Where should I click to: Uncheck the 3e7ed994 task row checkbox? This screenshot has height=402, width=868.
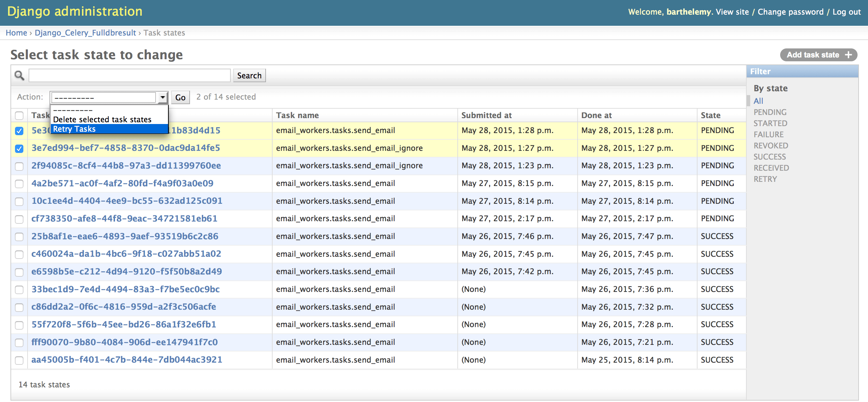coord(19,148)
